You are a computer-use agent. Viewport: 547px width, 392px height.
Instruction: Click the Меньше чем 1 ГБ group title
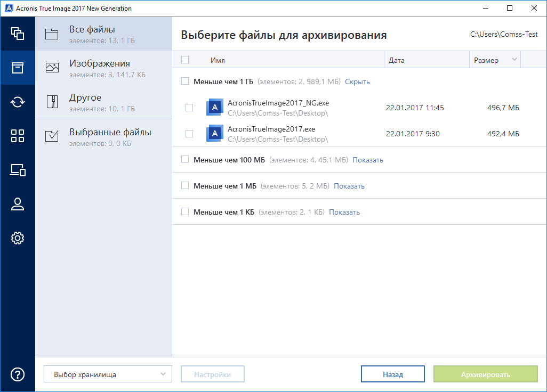click(x=223, y=81)
